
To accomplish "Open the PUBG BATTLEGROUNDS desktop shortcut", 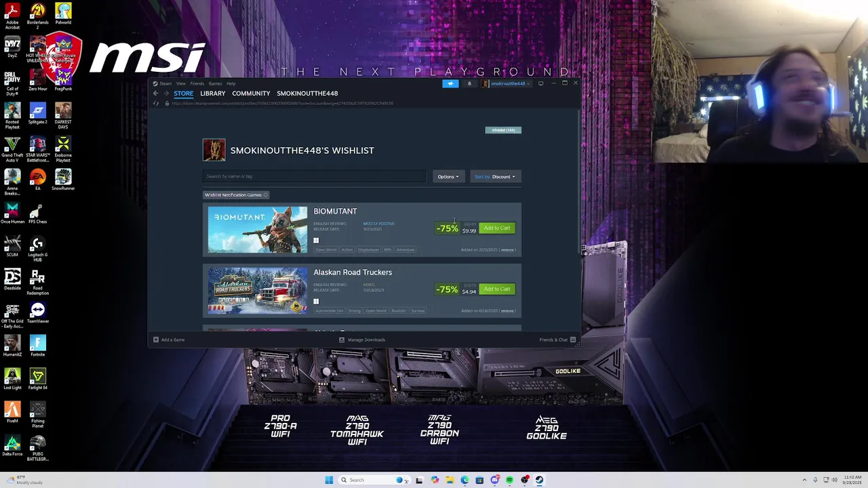I will 37,448.
